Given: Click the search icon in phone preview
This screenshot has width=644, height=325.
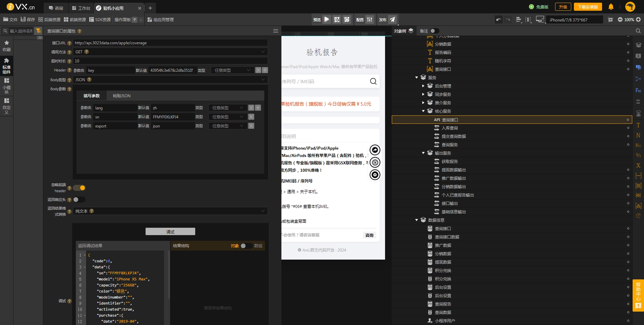Looking at the screenshot, I should pos(373,81).
